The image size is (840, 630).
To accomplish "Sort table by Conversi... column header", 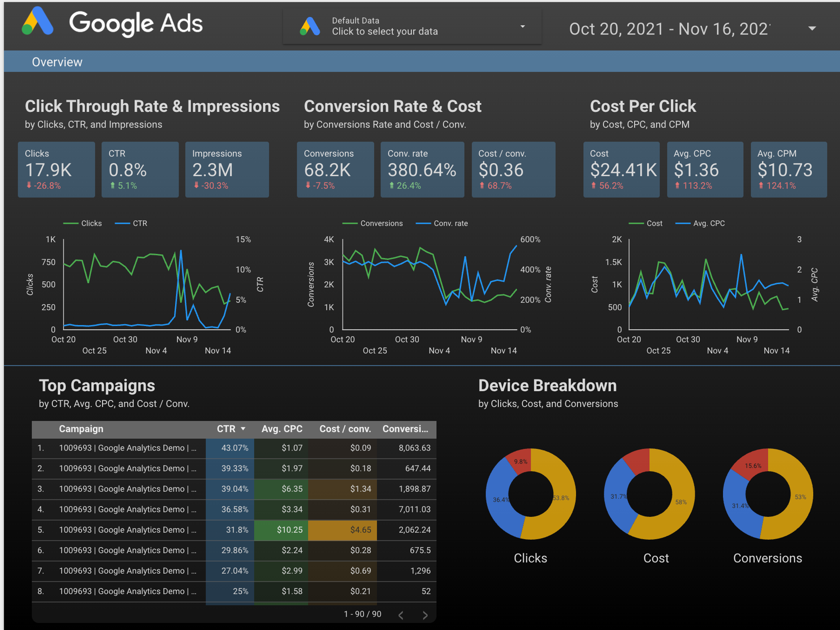I will 405,429.
